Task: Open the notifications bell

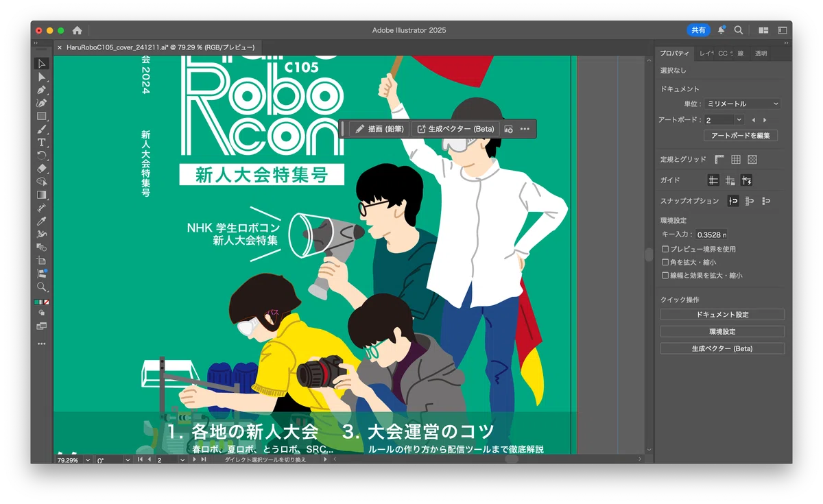Action: pyautogui.click(x=721, y=30)
